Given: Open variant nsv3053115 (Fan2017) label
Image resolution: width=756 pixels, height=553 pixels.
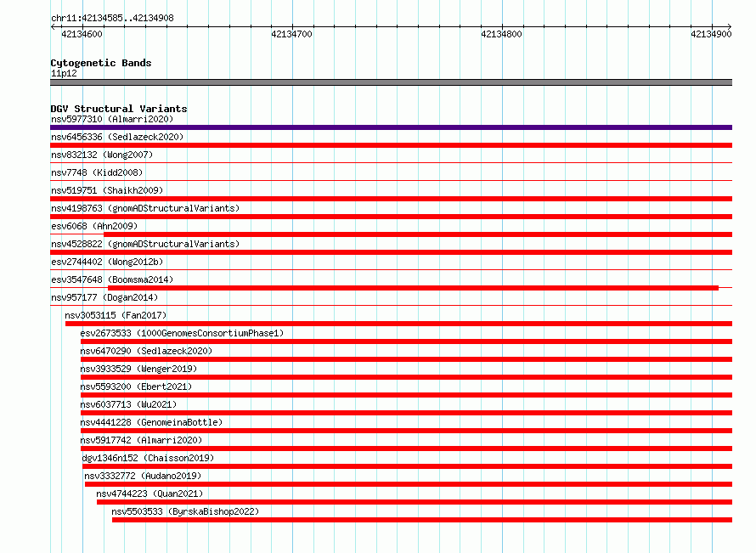Looking at the screenshot, I should [116, 315].
